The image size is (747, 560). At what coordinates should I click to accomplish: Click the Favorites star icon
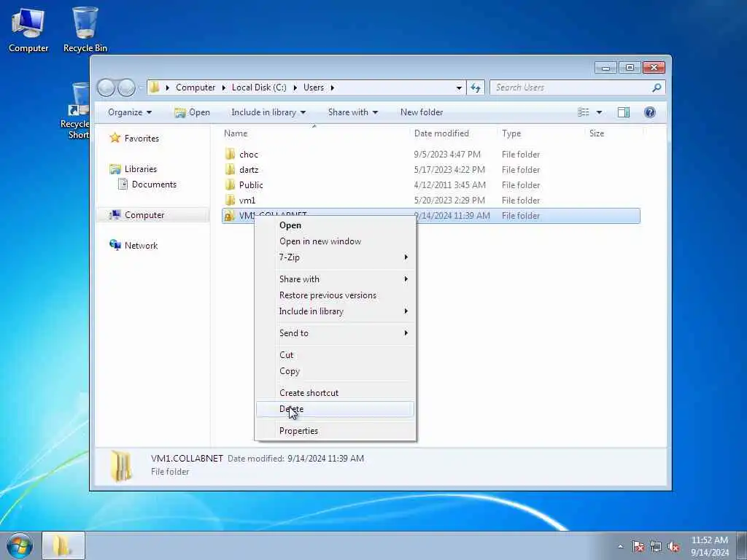[115, 138]
